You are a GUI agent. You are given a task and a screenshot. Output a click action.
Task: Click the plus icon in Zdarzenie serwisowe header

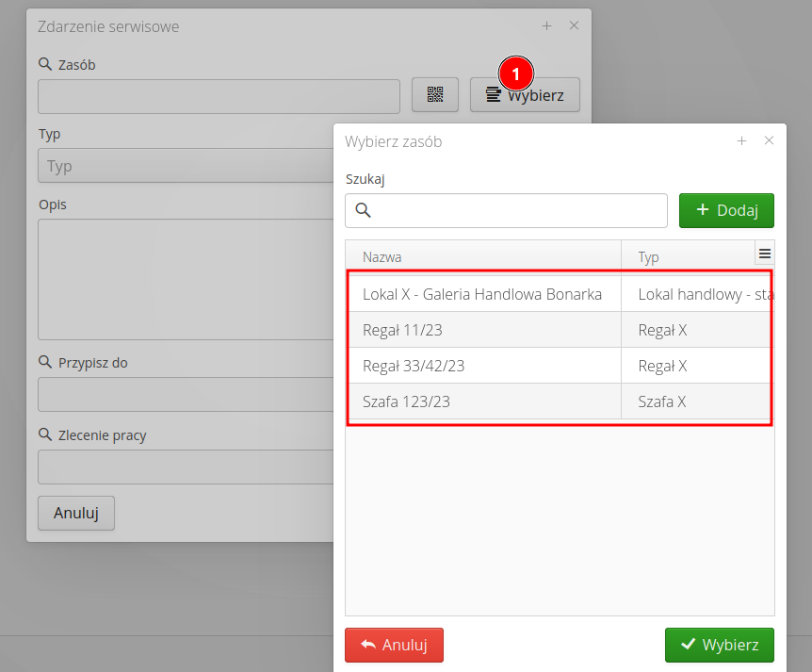[546, 26]
